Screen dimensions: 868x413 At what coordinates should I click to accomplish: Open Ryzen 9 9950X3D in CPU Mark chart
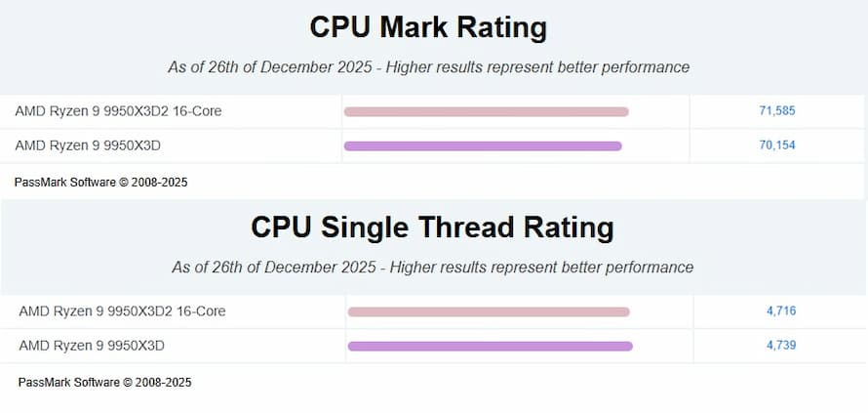pyautogui.click(x=88, y=145)
